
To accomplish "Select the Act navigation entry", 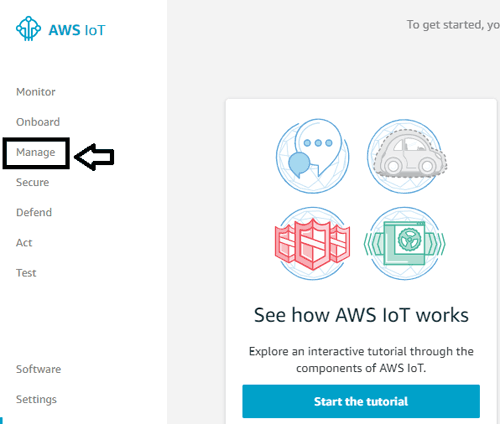I will 24,243.
